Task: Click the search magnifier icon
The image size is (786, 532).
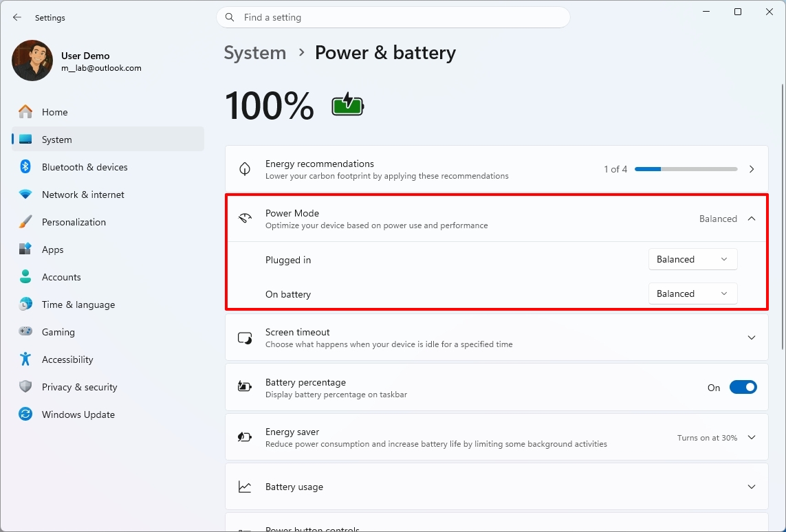Action: point(230,18)
